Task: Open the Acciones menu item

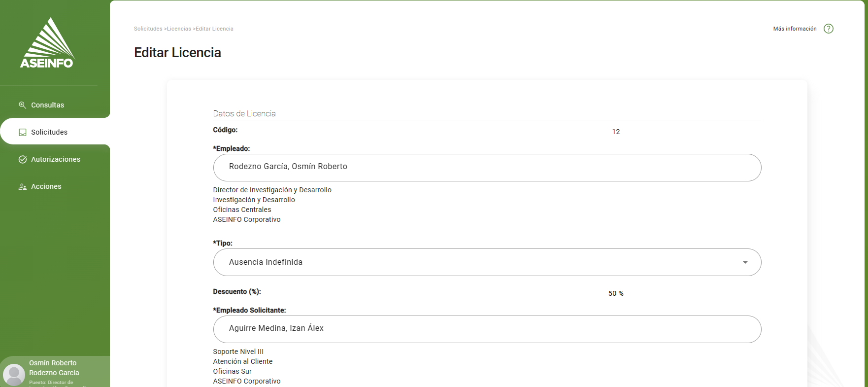Action: coord(46,186)
